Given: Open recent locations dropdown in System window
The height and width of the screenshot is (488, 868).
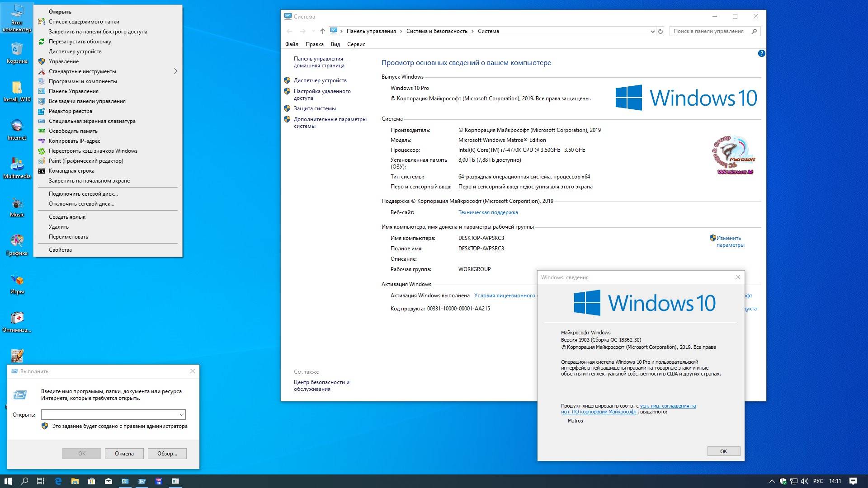Looking at the screenshot, I should pyautogui.click(x=313, y=31).
